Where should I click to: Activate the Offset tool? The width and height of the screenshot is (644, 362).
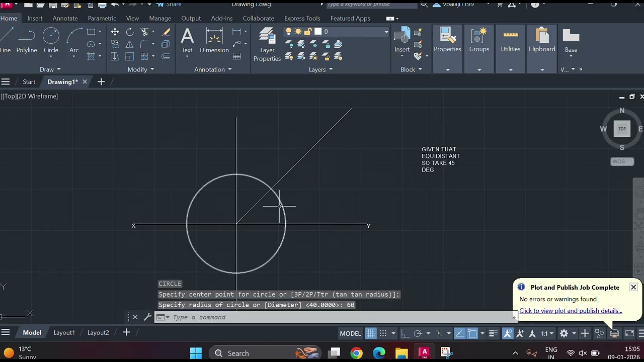click(x=166, y=56)
